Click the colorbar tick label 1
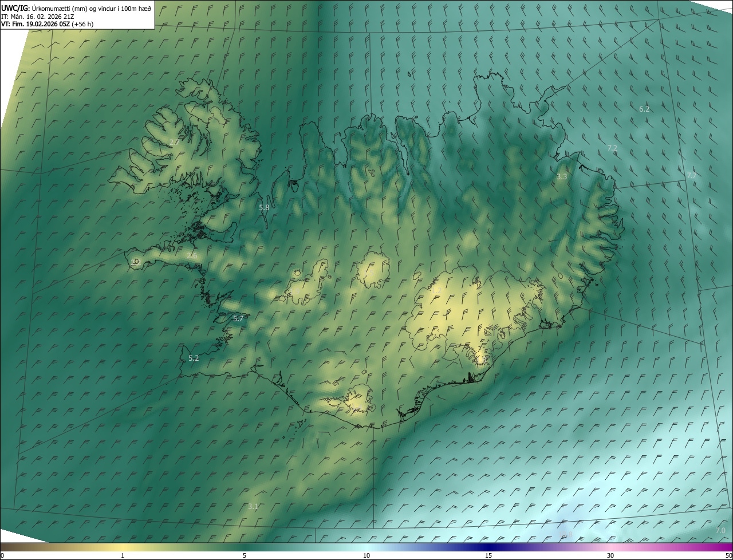 pos(123,555)
